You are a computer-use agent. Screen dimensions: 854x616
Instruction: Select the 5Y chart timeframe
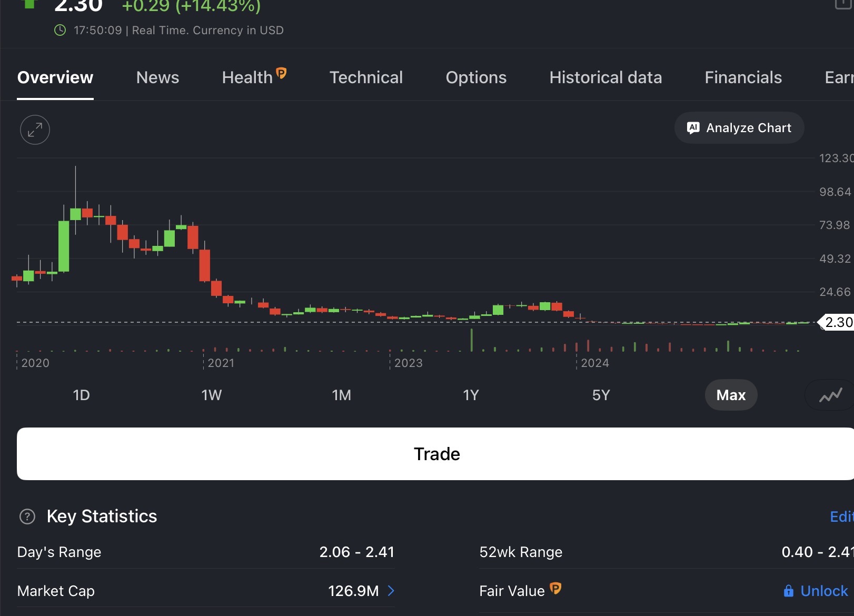click(x=601, y=395)
